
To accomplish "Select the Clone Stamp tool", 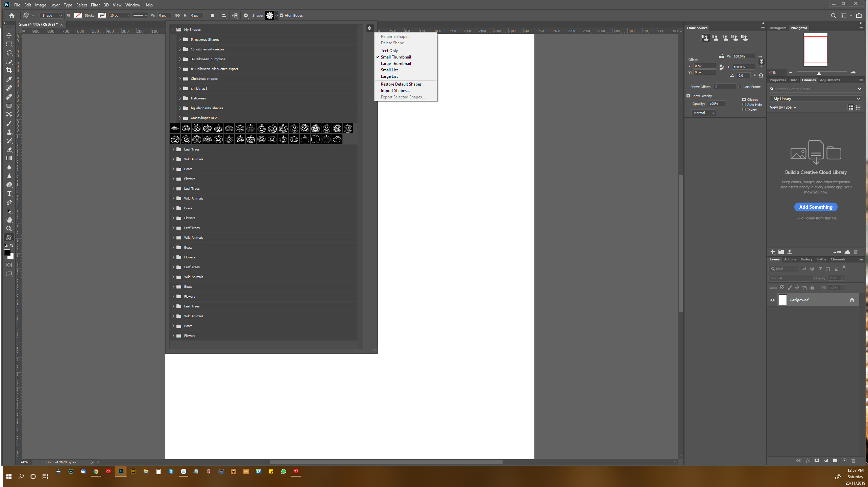I will coord(9,132).
